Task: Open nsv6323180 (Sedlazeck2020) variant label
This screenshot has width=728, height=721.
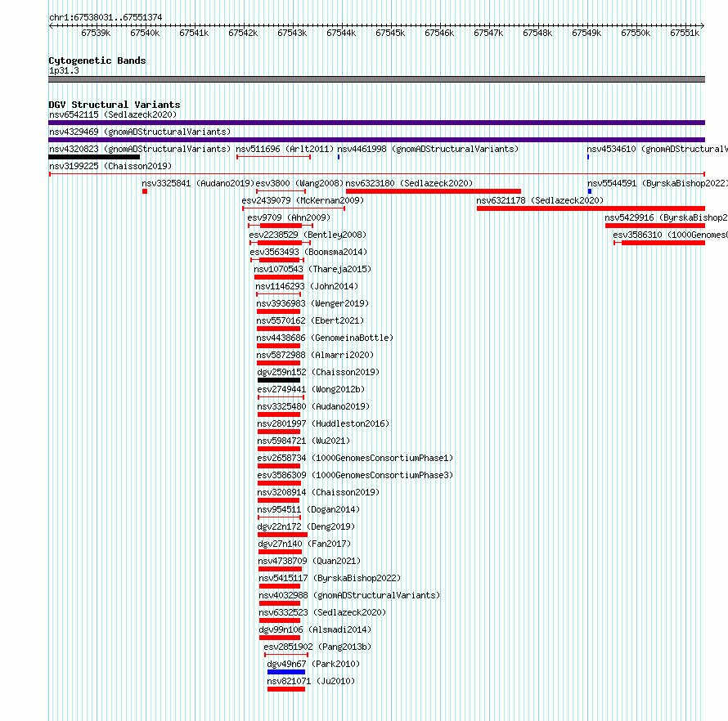Action: (409, 183)
